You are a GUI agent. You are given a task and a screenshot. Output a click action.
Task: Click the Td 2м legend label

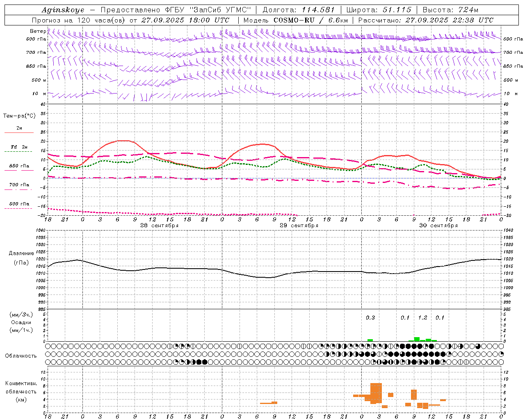(x=19, y=147)
